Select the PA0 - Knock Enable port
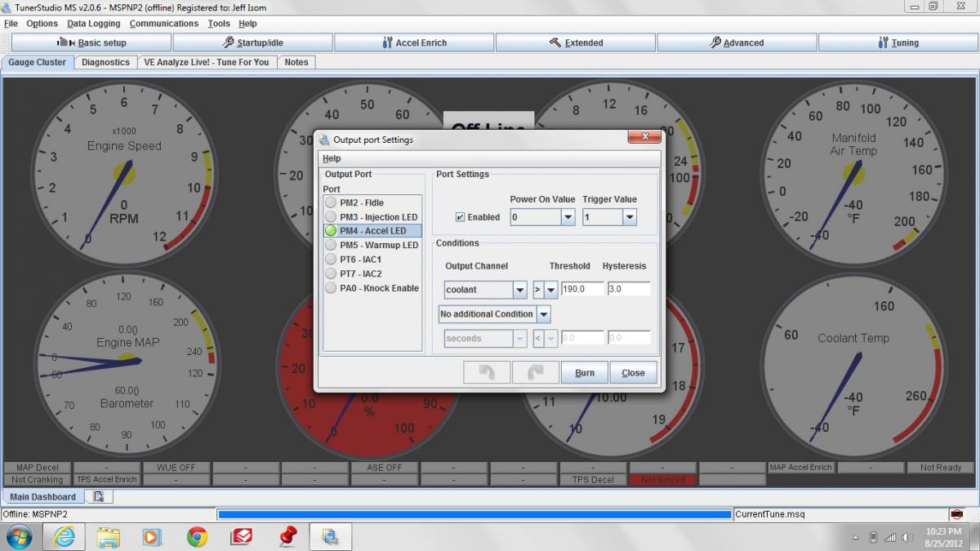980x551 pixels. click(379, 288)
